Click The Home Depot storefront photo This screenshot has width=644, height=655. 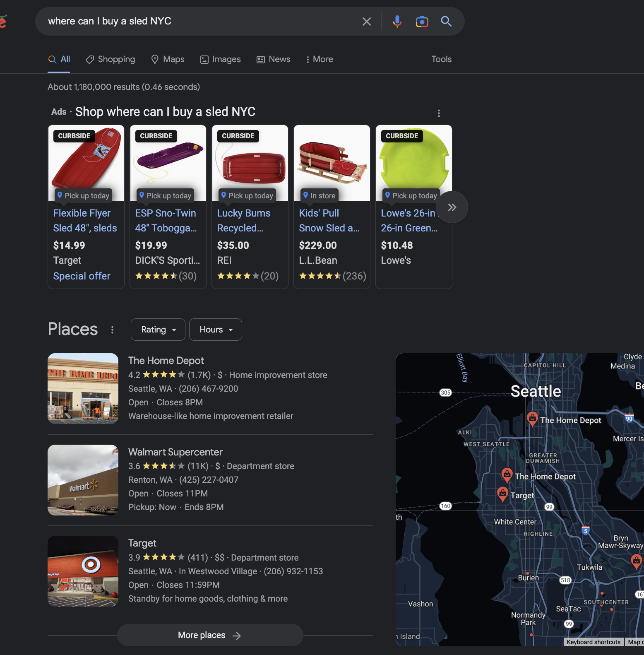pyautogui.click(x=83, y=388)
